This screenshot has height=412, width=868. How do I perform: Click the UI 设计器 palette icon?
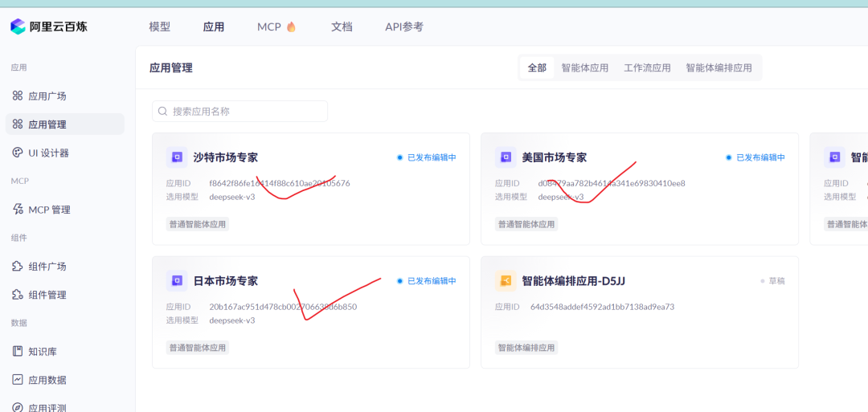click(x=17, y=153)
